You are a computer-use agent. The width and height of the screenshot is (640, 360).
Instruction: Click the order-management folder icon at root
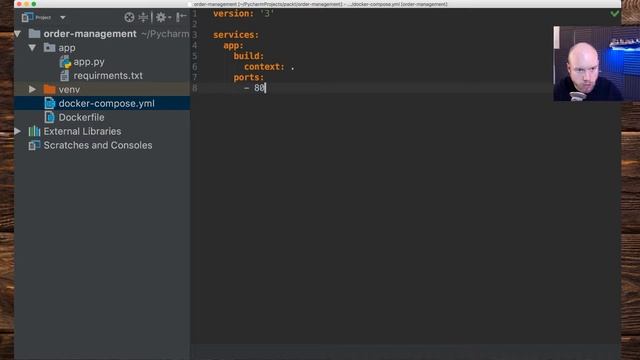34,33
